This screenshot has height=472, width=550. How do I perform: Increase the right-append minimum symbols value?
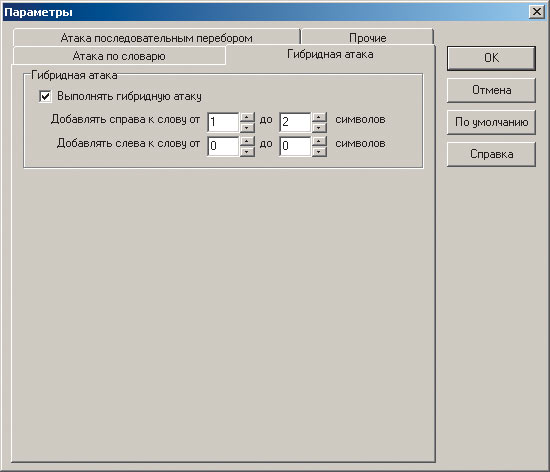pyautogui.click(x=247, y=117)
